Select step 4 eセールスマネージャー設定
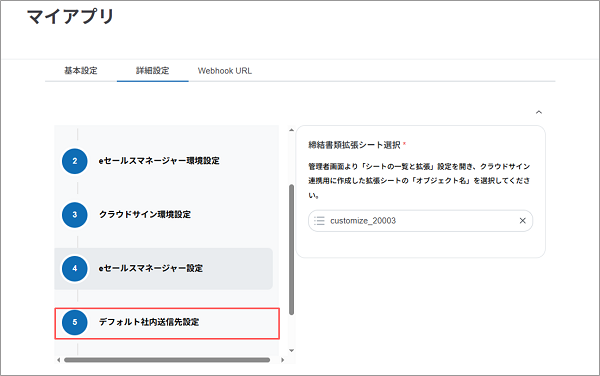Viewport: 600px width, 376px height. (x=164, y=269)
